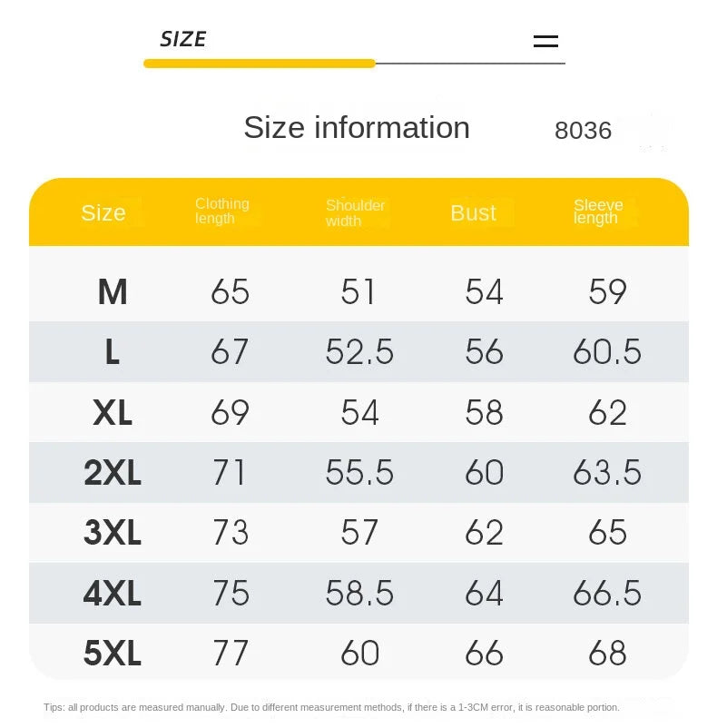
Task: Select the XL size row label
Action: pos(113,412)
